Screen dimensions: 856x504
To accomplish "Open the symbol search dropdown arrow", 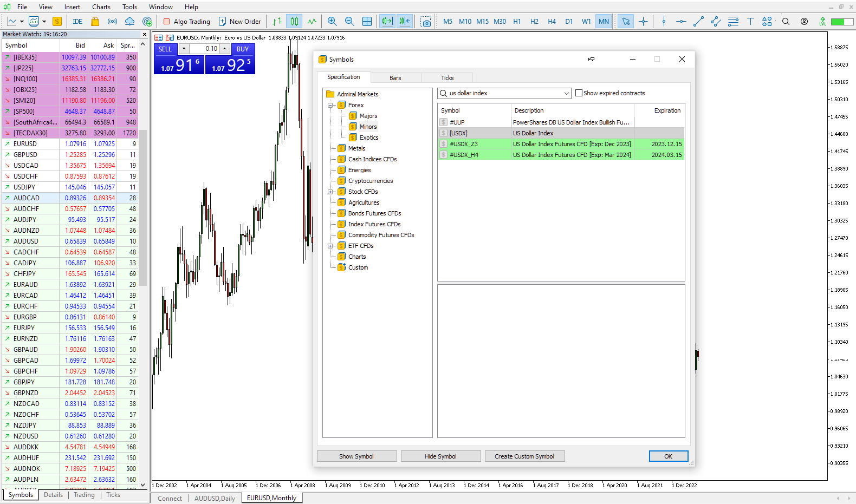I will [567, 93].
